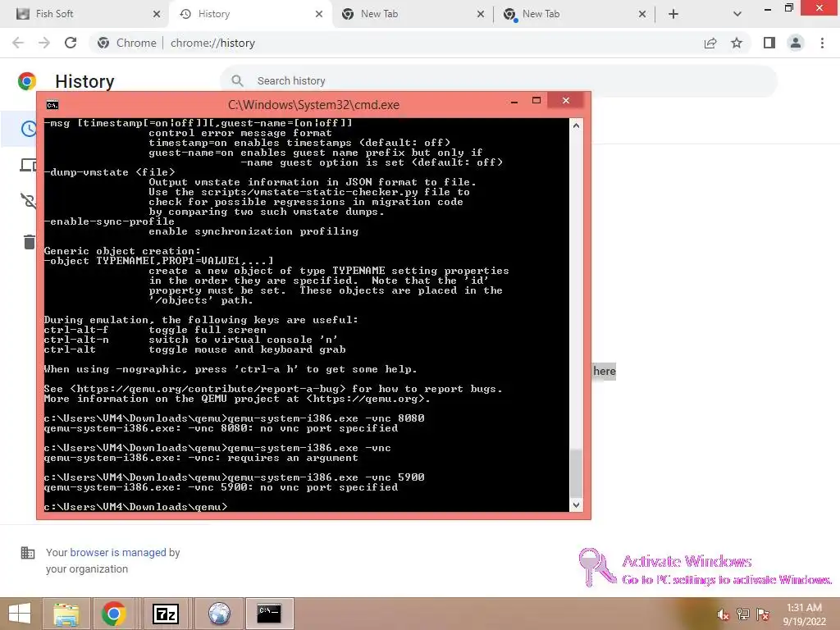Select the History tab
Screen dimensions: 840x630
pyautogui.click(x=249, y=14)
